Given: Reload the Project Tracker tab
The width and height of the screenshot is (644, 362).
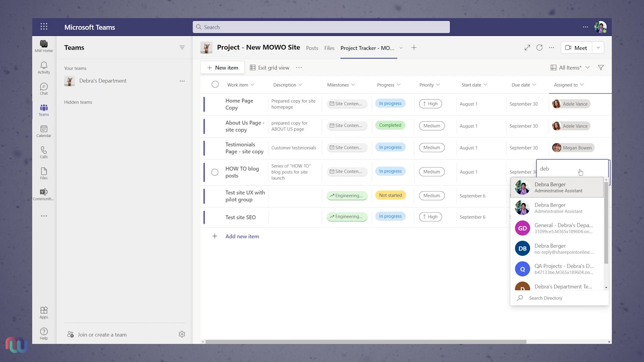Looking at the screenshot, I should coord(539,48).
